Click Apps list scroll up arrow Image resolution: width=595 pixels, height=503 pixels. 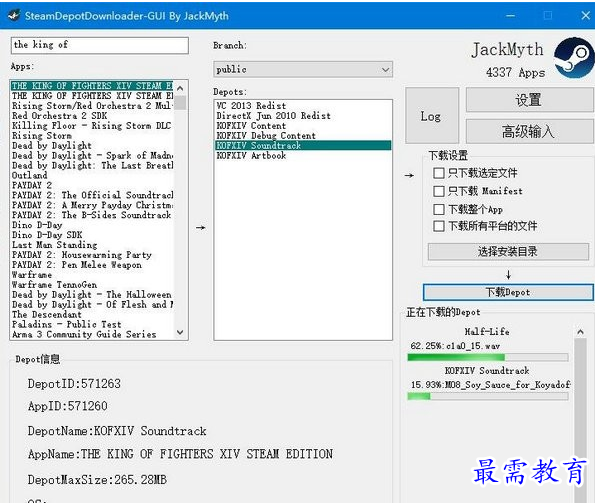(x=180, y=88)
